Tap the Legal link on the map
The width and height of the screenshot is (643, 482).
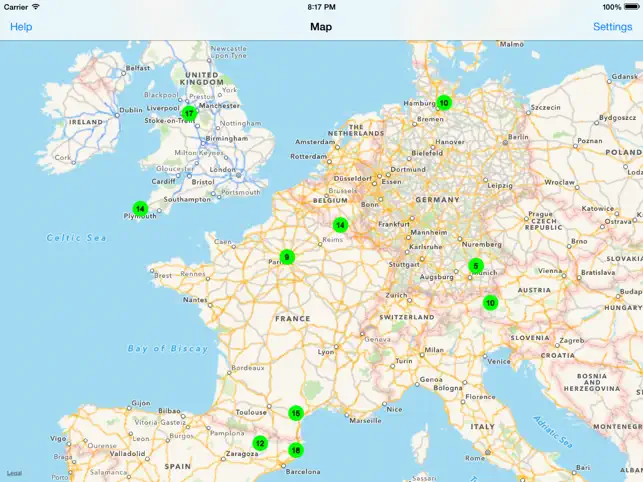tap(14, 473)
